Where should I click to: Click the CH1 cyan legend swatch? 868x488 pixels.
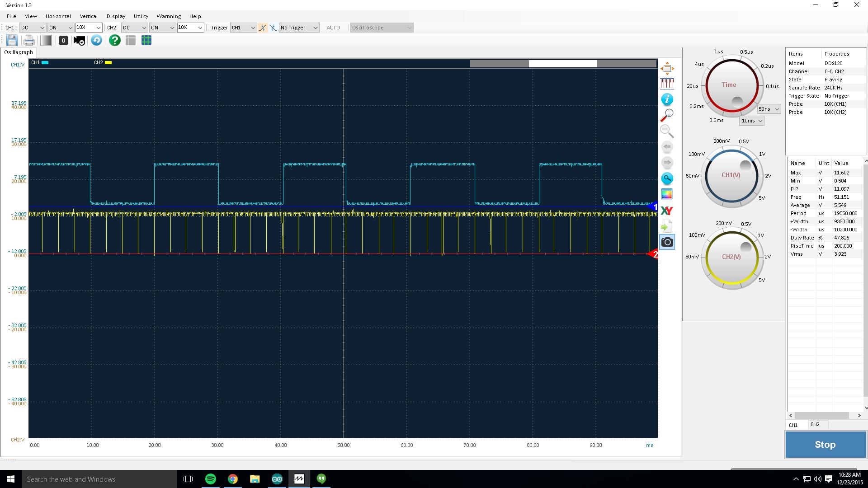(45, 63)
